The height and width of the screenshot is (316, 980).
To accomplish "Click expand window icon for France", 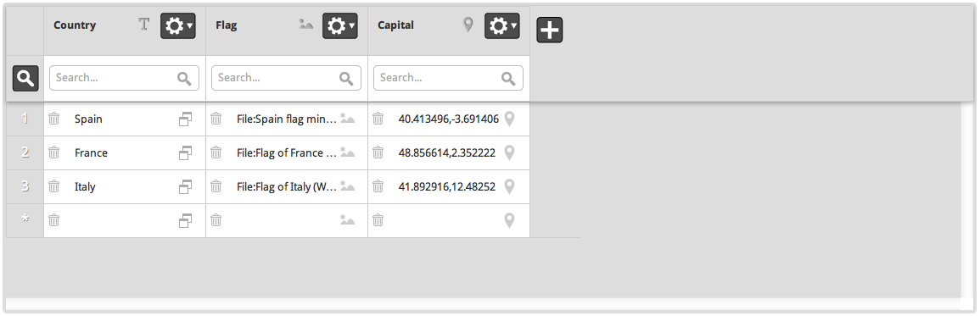I will (185, 152).
